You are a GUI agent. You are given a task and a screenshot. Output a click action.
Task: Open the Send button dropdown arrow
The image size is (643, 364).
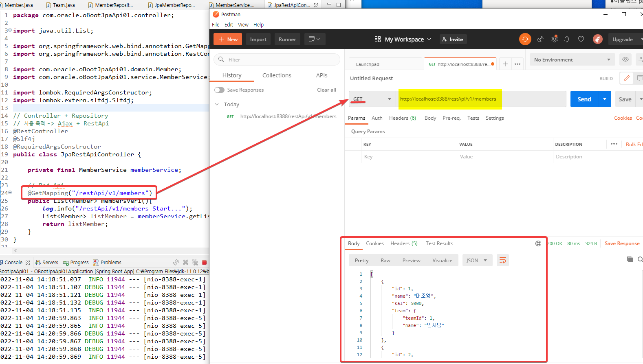point(605,99)
